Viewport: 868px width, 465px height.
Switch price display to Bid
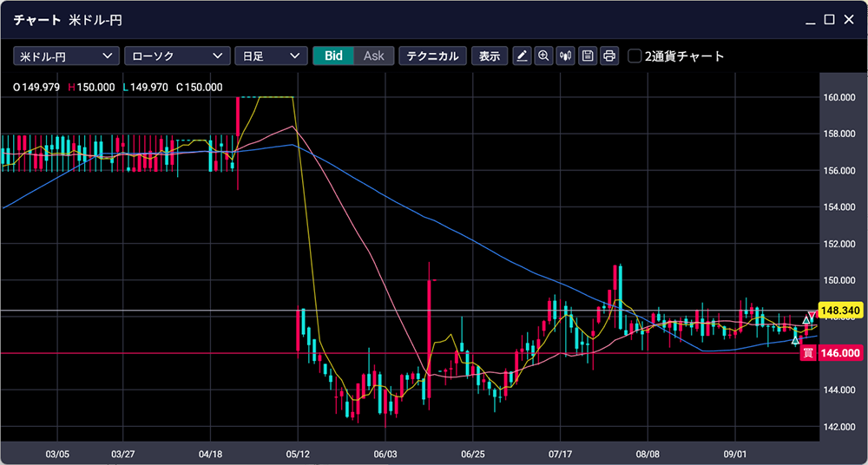coord(333,56)
